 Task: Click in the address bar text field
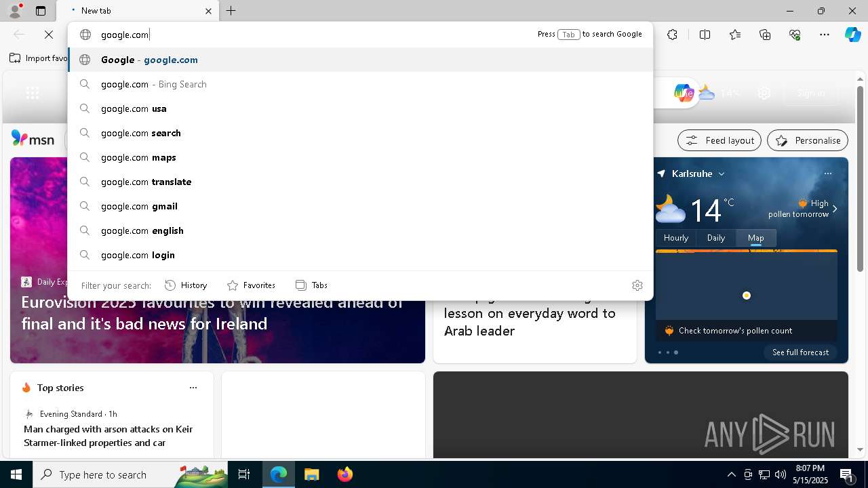[315, 35]
